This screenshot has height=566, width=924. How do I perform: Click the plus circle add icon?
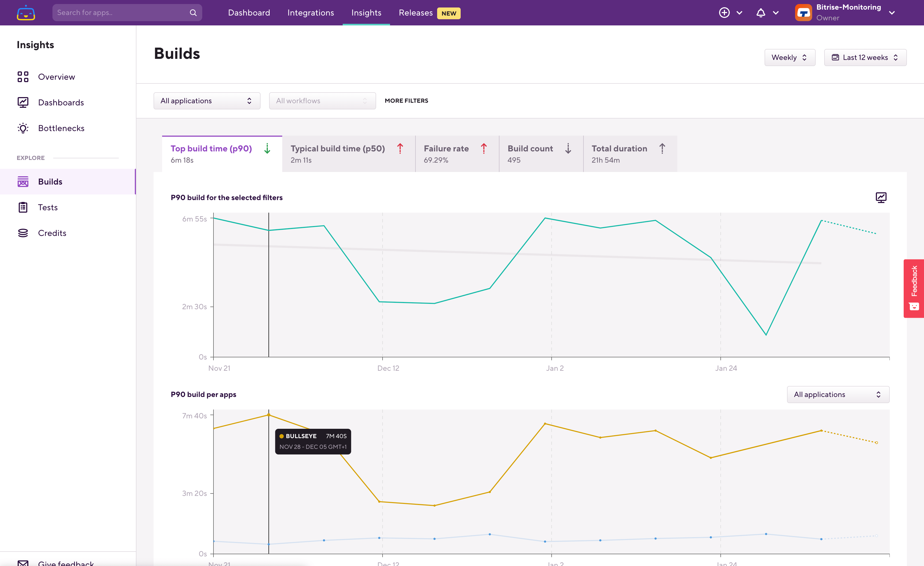point(724,13)
